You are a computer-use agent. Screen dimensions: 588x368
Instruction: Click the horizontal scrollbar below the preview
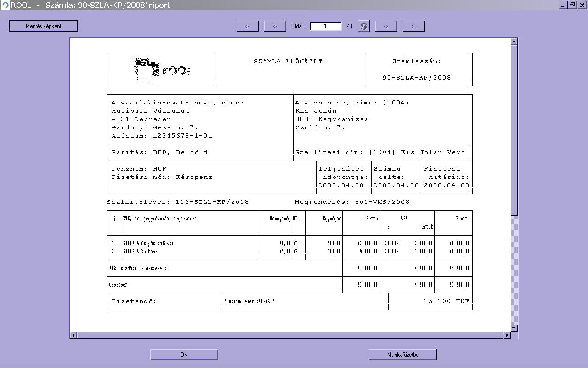pos(289,335)
